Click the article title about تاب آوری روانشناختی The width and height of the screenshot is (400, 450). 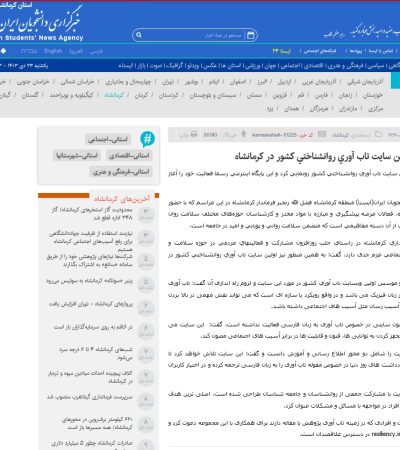click(x=317, y=156)
